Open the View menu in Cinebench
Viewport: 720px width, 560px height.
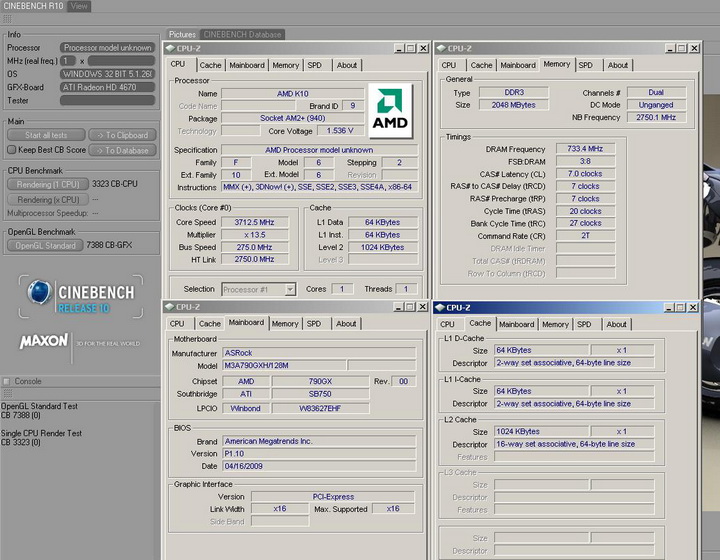(x=78, y=6)
